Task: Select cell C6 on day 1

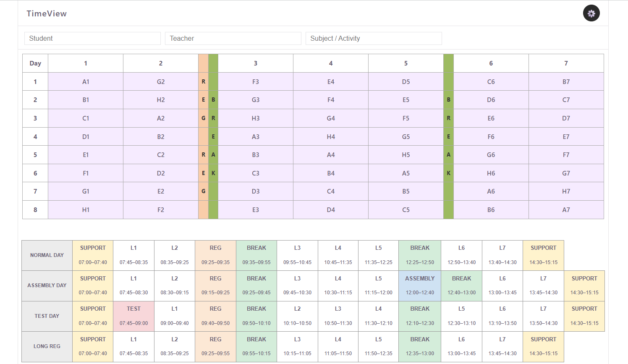Action: tap(491, 81)
